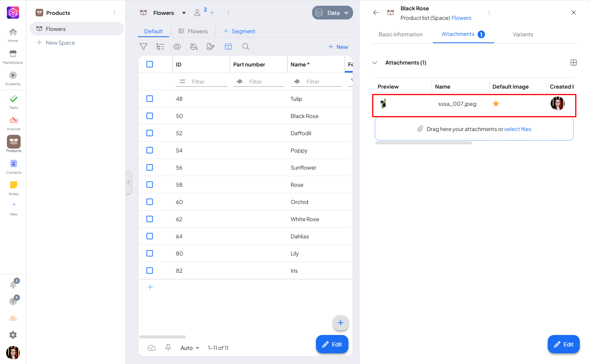Open the notifications bell
This screenshot has width=589, height=364.
[x=13, y=285]
